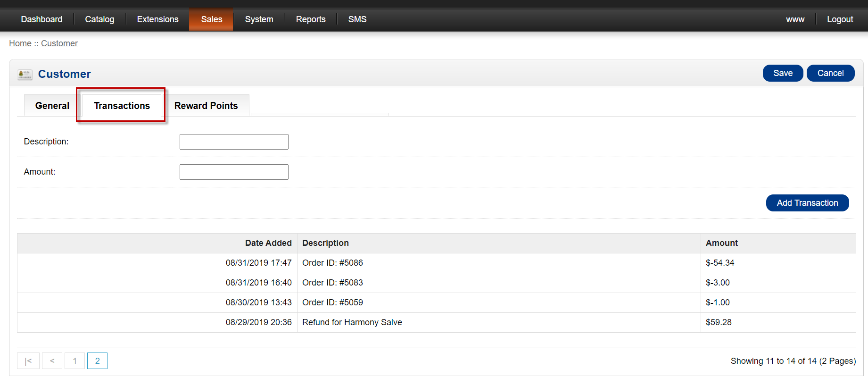Click the 08/31/2019 17:47 date cell

pos(157,263)
